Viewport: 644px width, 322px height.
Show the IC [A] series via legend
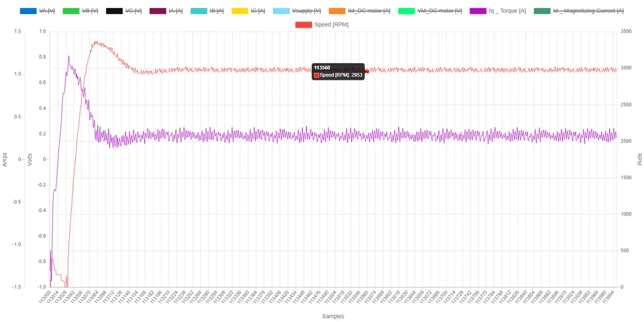tap(248, 11)
